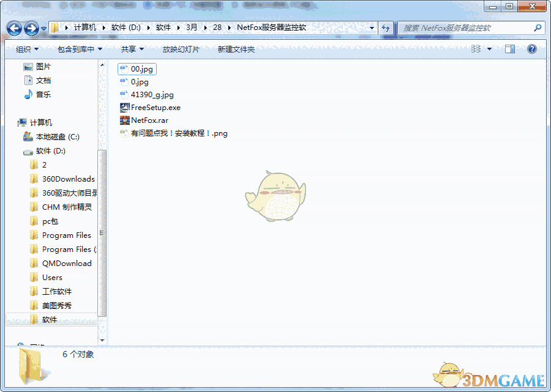
Task: Expand the 组织 dropdown menu
Action: [x=26, y=49]
